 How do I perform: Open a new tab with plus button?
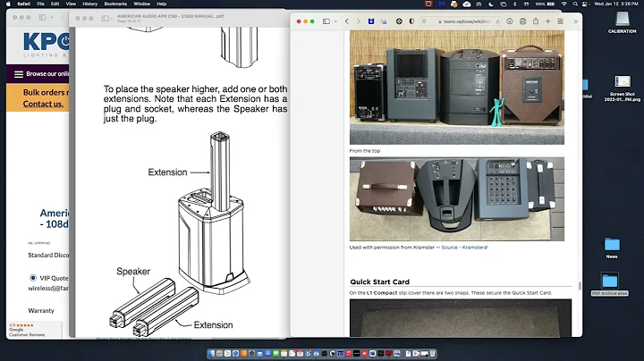(x=548, y=21)
